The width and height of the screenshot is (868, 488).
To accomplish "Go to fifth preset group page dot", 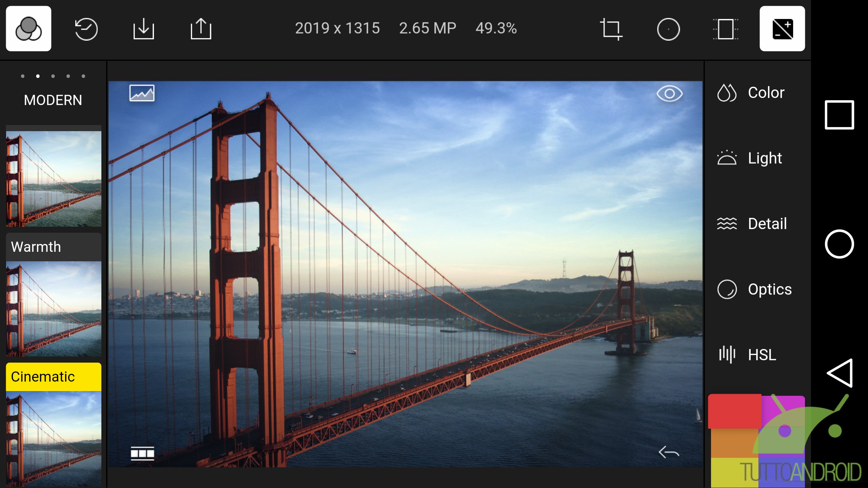I will click(83, 76).
